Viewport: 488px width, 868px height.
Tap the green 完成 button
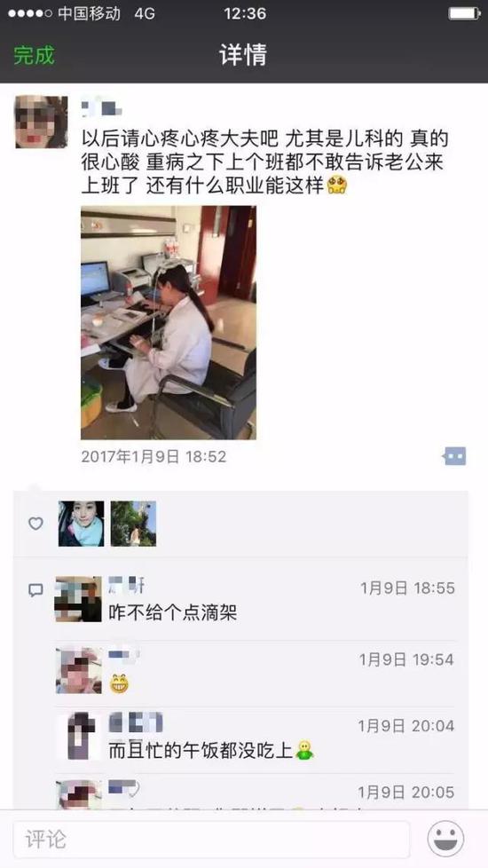pyautogui.click(x=35, y=55)
